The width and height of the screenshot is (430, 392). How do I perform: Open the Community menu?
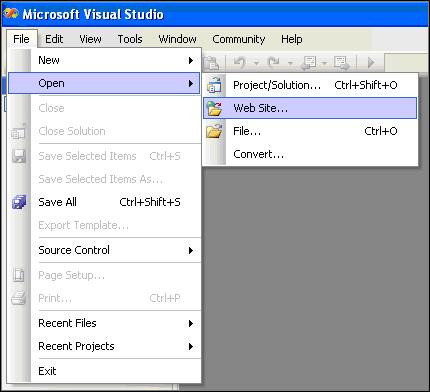click(239, 39)
